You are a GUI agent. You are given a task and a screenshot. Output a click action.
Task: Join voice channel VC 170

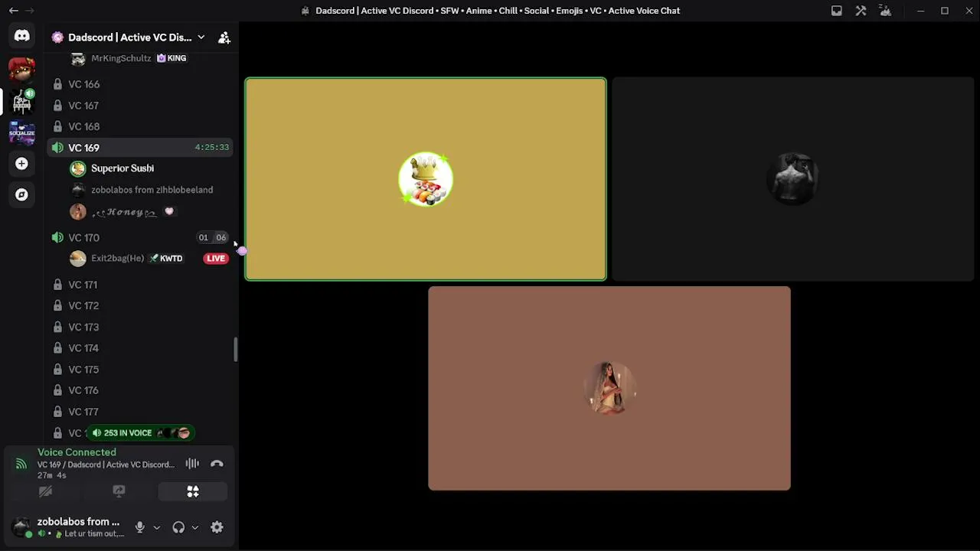(141, 237)
